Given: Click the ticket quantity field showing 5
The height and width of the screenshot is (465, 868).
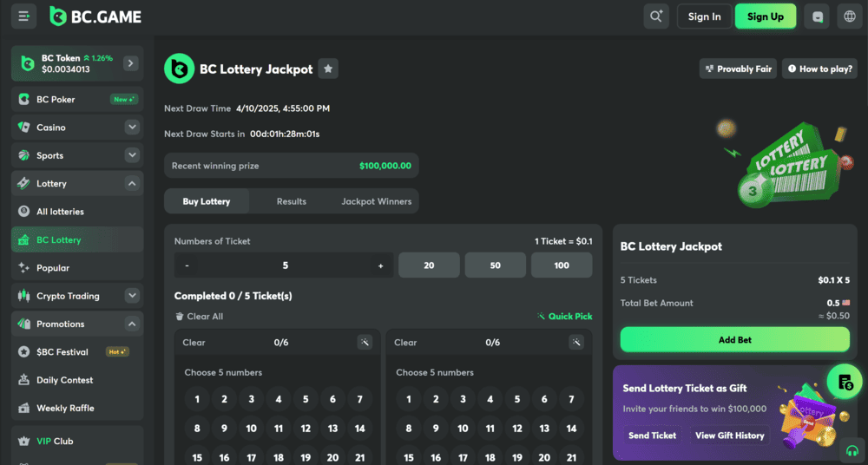Looking at the screenshot, I should coord(285,265).
